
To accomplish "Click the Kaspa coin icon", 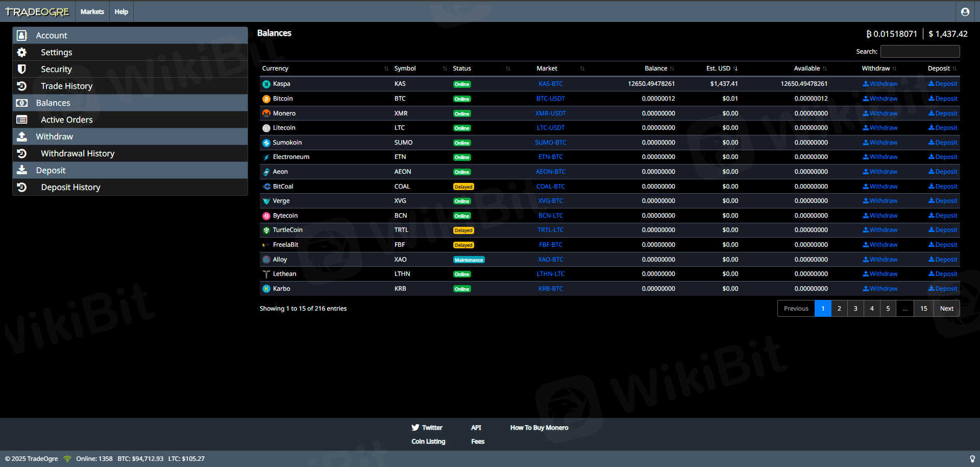I will (x=266, y=84).
